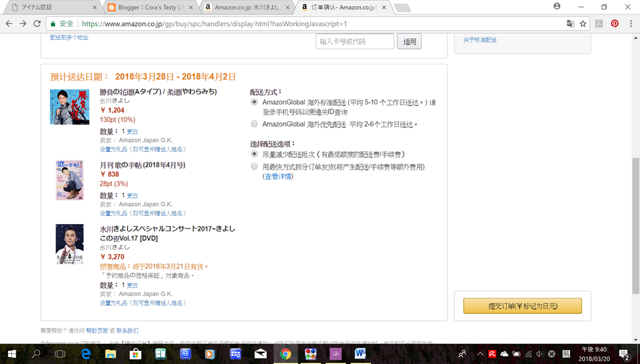The image size is (640, 364).
Task: Click the page vertical scrollbar thumb
Action: coord(636,225)
